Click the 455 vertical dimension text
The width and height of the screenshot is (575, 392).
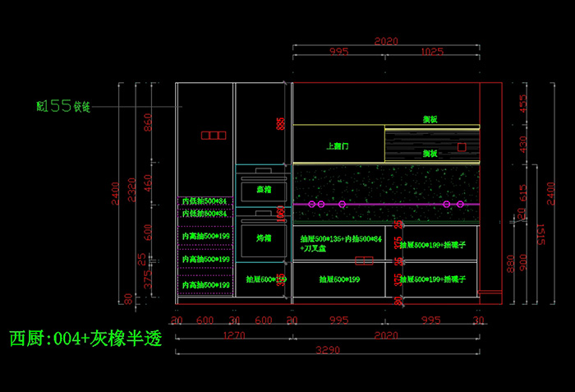[x=522, y=103]
